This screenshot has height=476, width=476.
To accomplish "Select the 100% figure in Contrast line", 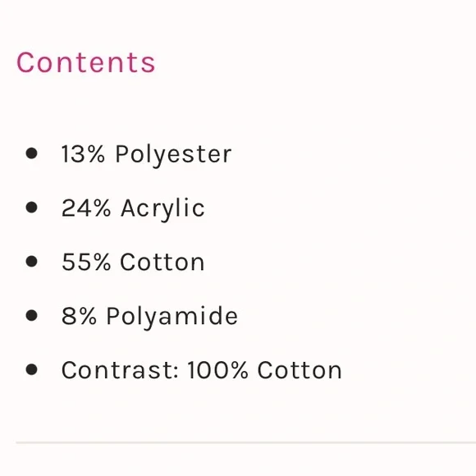I will coord(217,370).
